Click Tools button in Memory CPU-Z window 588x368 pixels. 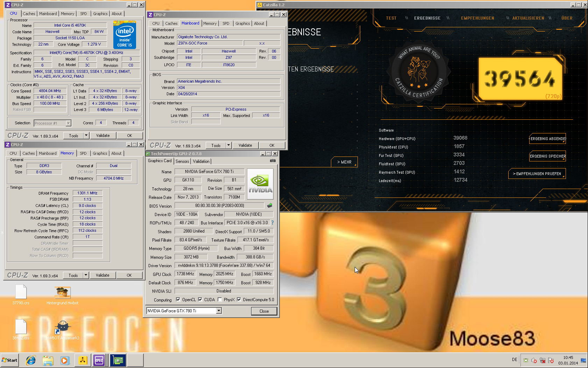(x=73, y=275)
